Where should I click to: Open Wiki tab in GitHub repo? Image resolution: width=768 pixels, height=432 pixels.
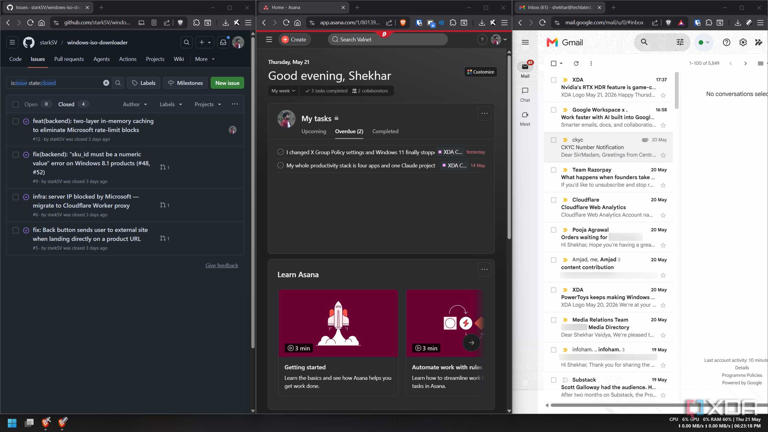(179, 59)
